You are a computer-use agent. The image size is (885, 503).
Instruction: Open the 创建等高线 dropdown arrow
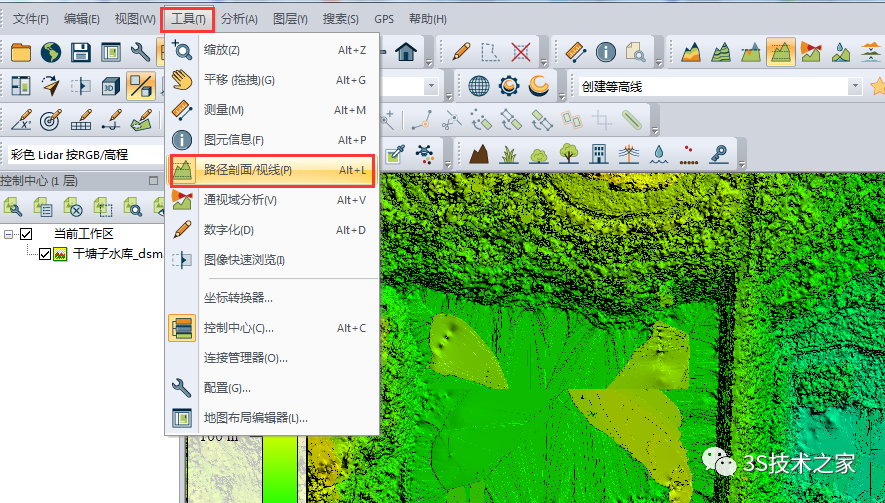[x=855, y=86]
